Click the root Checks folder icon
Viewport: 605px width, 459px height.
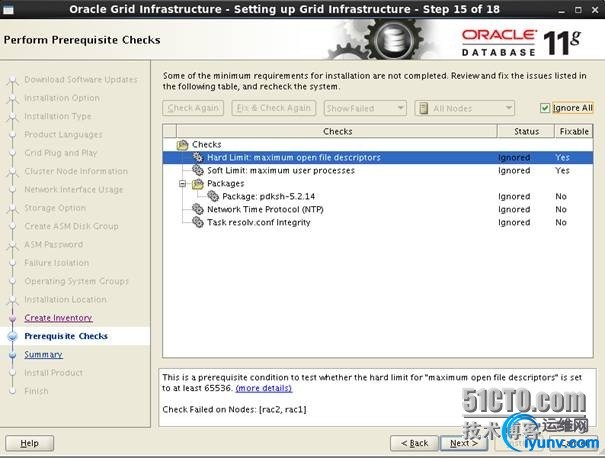tap(183, 145)
